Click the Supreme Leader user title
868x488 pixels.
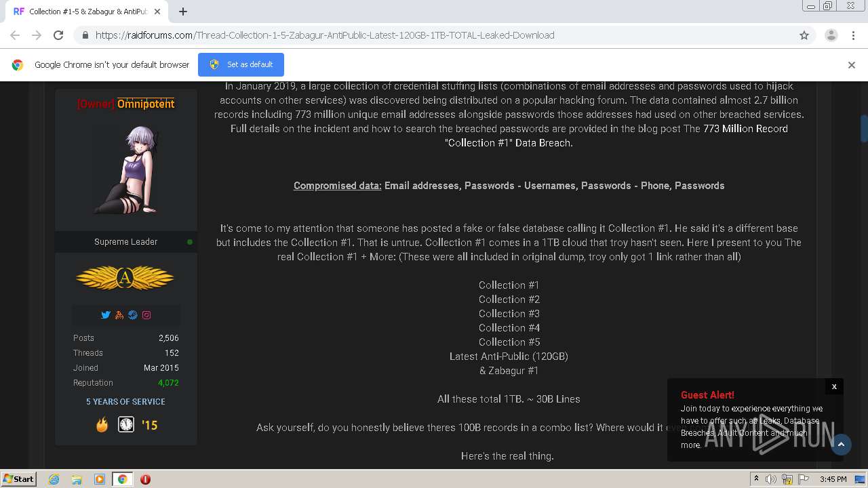pyautogui.click(x=125, y=242)
